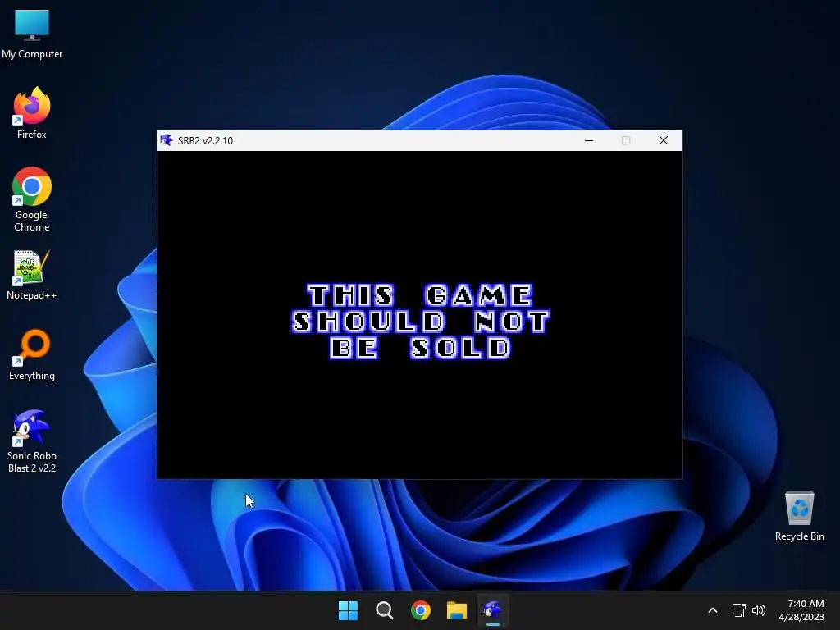Open the network status tray icon
This screenshot has height=630, width=840.
point(739,610)
